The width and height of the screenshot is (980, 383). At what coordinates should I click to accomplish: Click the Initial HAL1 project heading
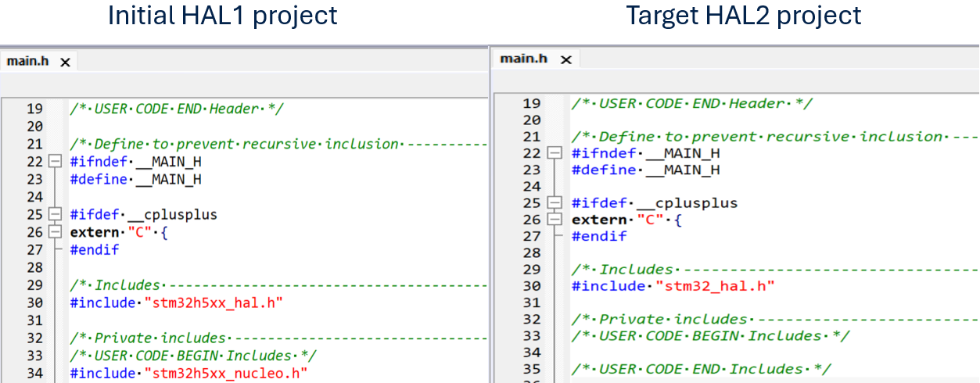coord(223,16)
